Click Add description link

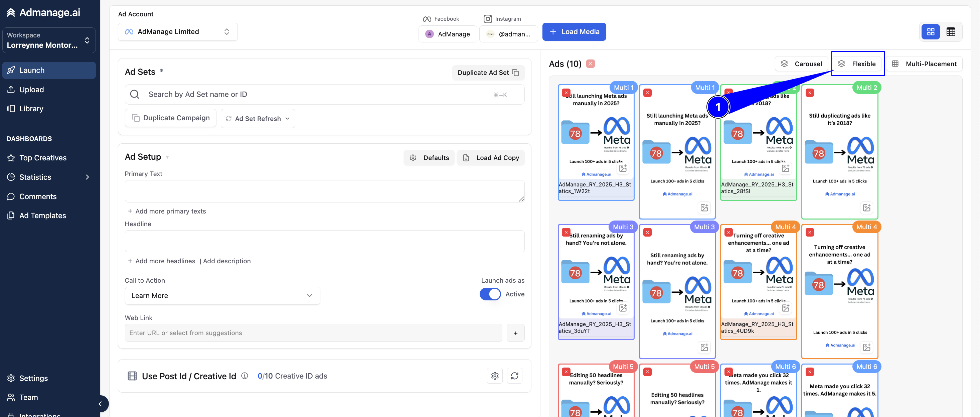pyautogui.click(x=227, y=261)
